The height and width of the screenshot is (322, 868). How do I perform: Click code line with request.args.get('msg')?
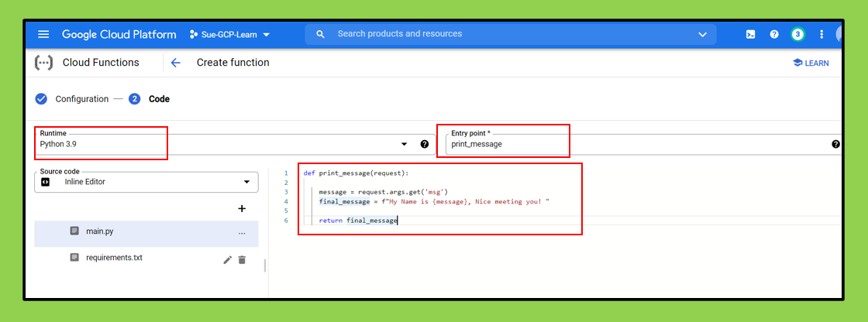[383, 192]
